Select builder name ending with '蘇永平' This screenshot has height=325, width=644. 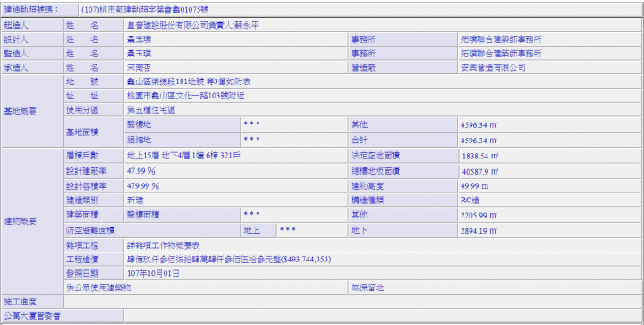click(x=193, y=25)
